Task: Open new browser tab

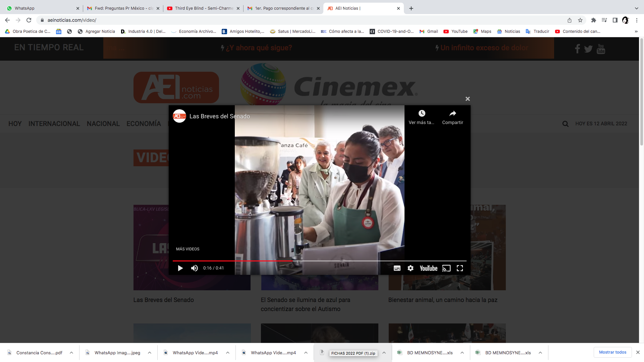Action: click(x=411, y=8)
